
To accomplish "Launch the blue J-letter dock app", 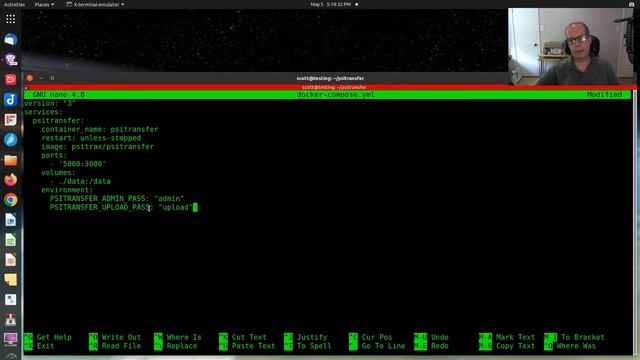I will pos(11,100).
